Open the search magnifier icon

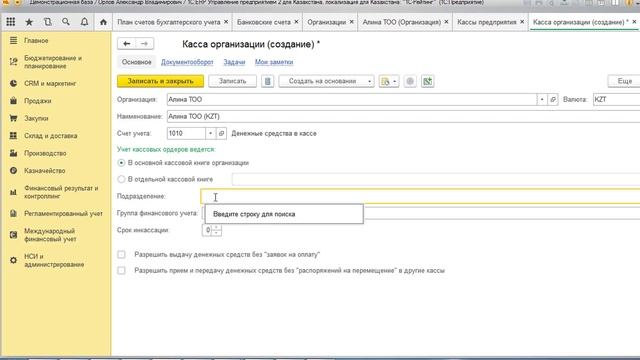click(66, 22)
